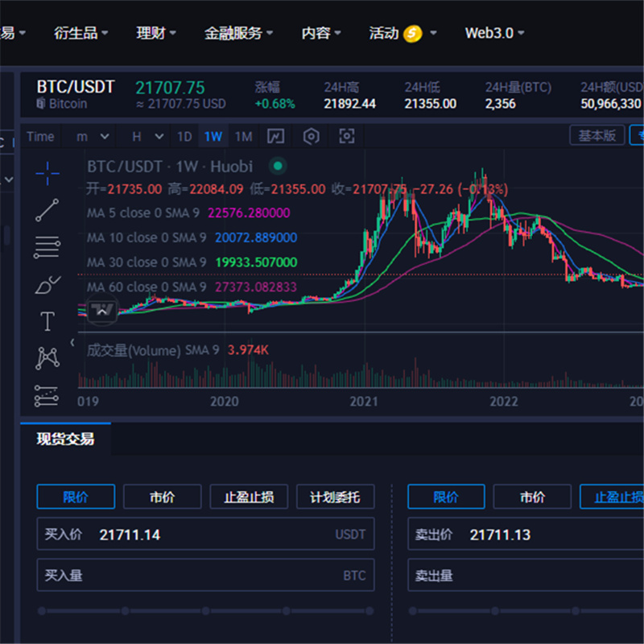Collapse the drawing toolbar arrow
This screenshot has width=644, height=644.
click(72, 342)
